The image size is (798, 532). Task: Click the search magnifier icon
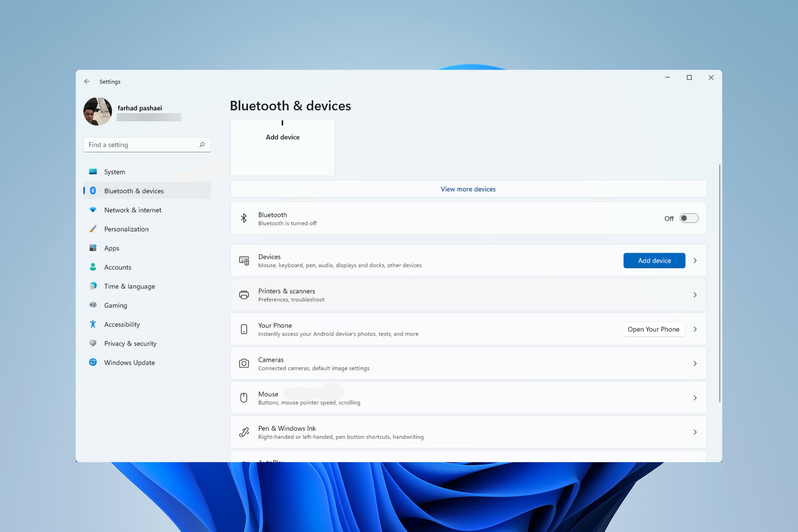coord(202,145)
